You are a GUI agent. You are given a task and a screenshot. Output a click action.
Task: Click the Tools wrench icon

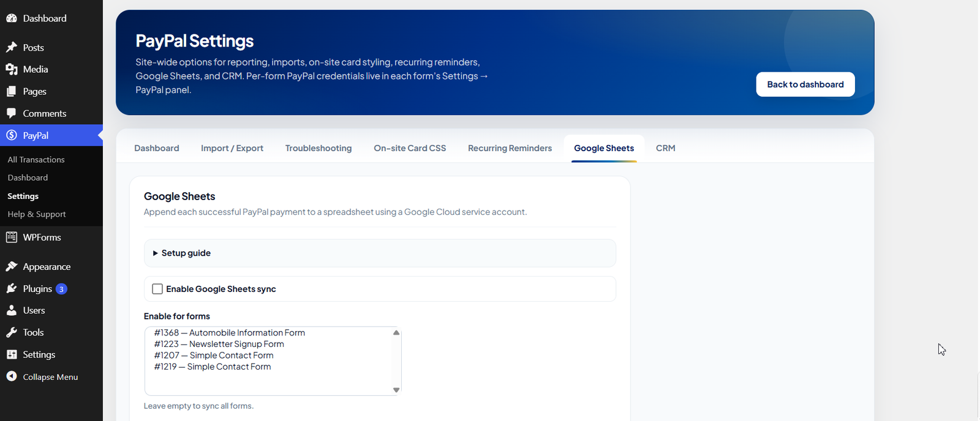coord(12,332)
